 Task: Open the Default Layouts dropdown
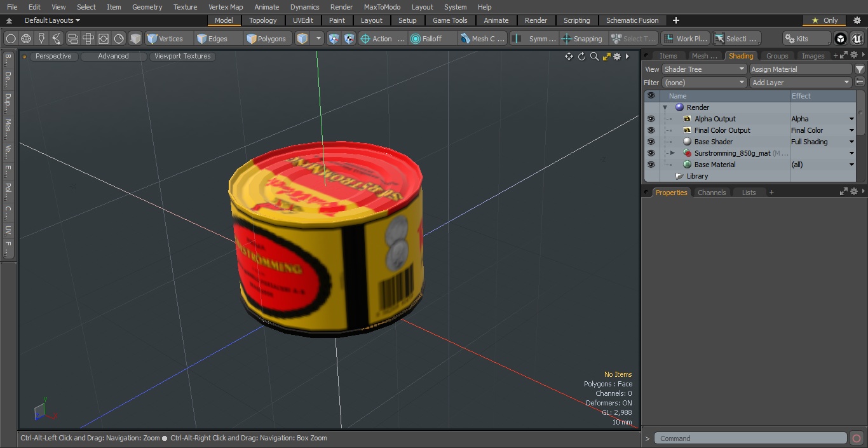pos(52,20)
